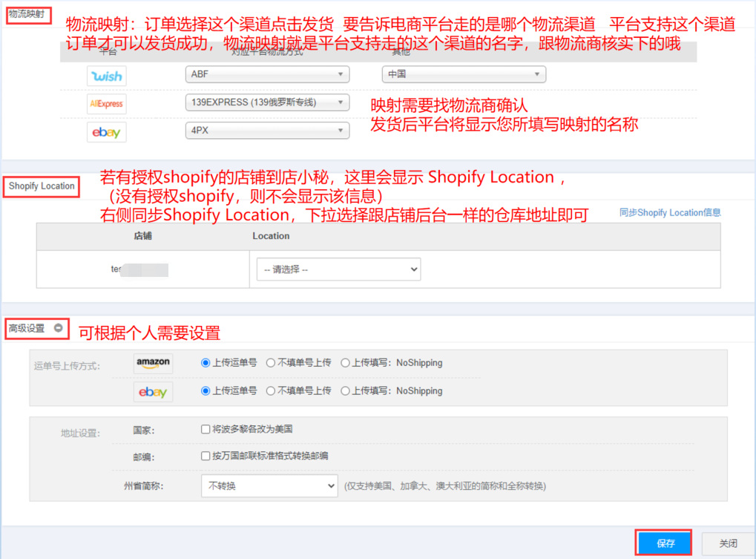Viewport: 756px width, 559px height.
Task: Click the eBay logo in advanced settings
Action: (153, 392)
